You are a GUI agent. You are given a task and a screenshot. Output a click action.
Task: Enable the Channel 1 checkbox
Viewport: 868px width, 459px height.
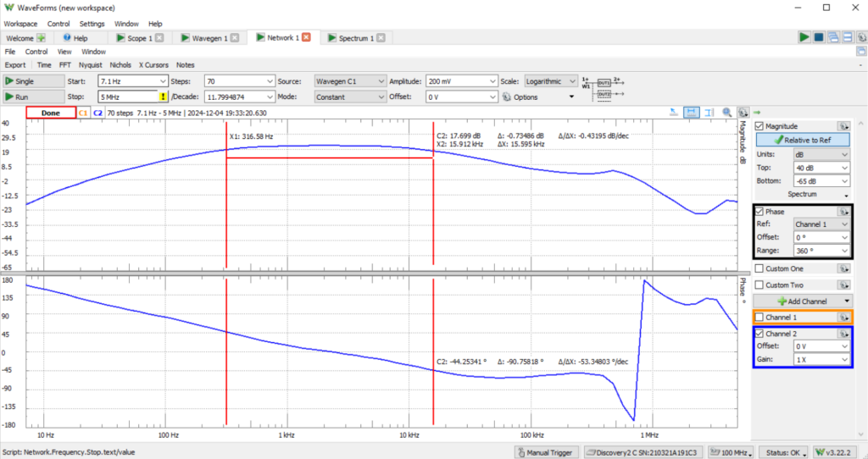[x=759, y=317]
